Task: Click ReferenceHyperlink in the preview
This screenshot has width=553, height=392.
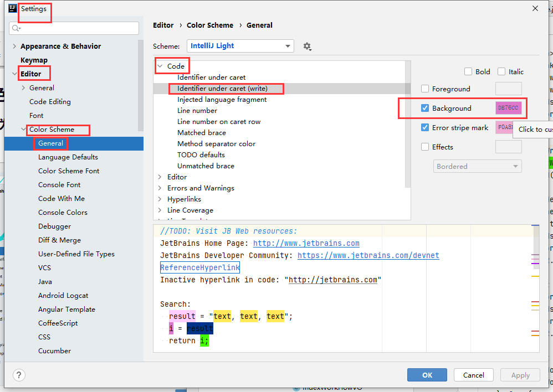Action: 200,267
